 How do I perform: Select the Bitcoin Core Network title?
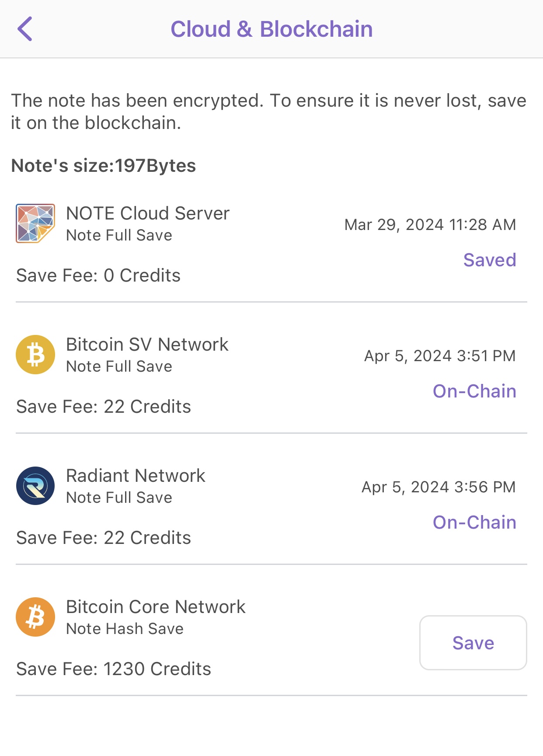pyautogui.click(x=156, y=607)
